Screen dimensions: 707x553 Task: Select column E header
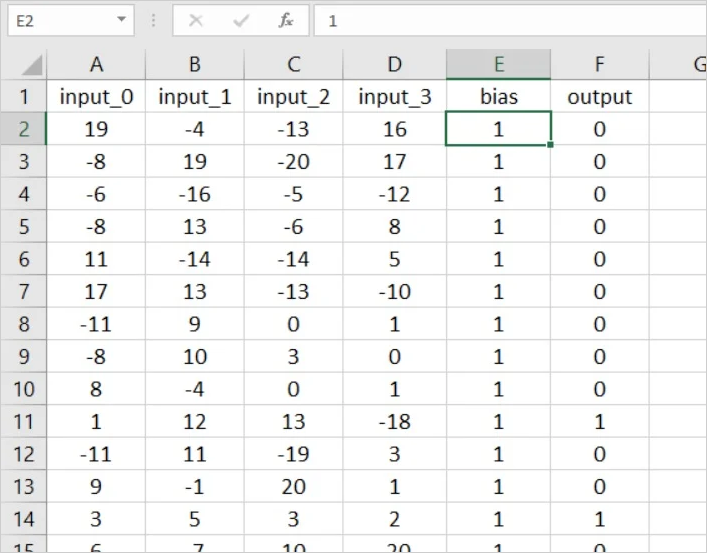pos(498,65)
